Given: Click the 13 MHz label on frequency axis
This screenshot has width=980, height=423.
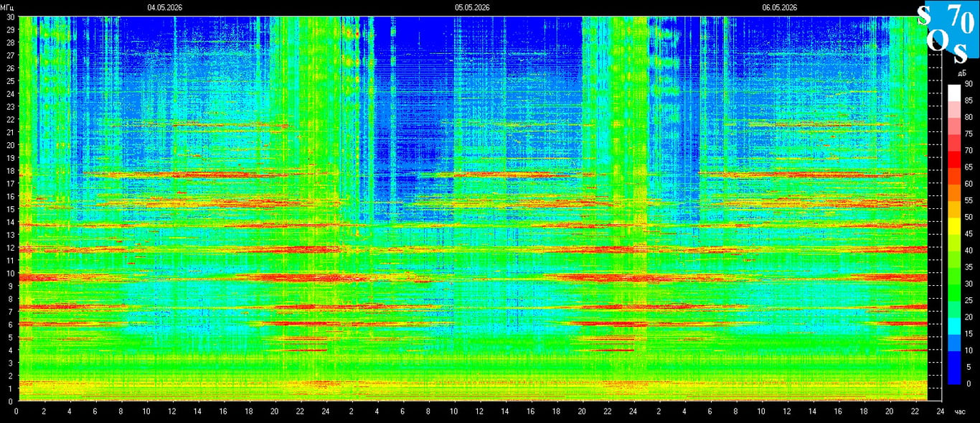Looking at the screenshot, I should [10, 235].
